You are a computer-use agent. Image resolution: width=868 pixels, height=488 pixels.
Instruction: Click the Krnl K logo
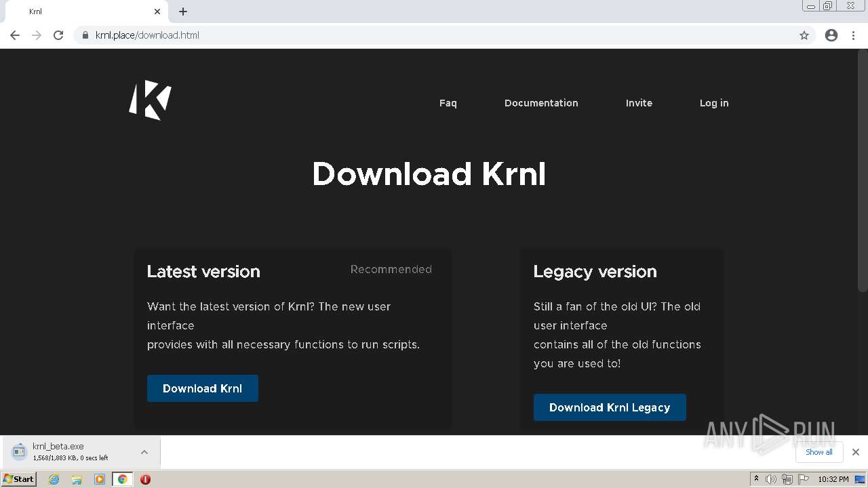[x=151, y=100]
